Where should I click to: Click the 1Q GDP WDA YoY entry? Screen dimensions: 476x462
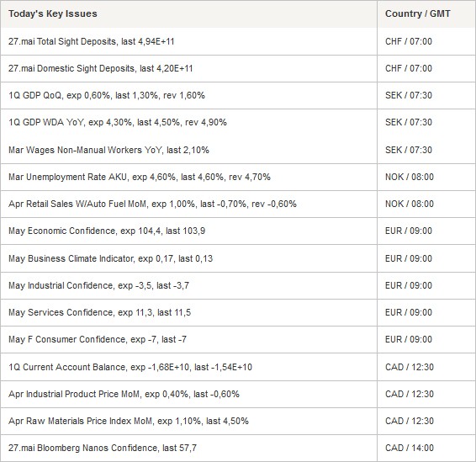(x=118, y=122)
